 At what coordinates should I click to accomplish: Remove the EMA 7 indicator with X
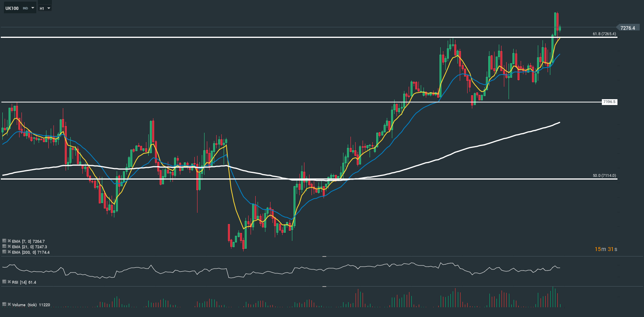pos(9,241)
